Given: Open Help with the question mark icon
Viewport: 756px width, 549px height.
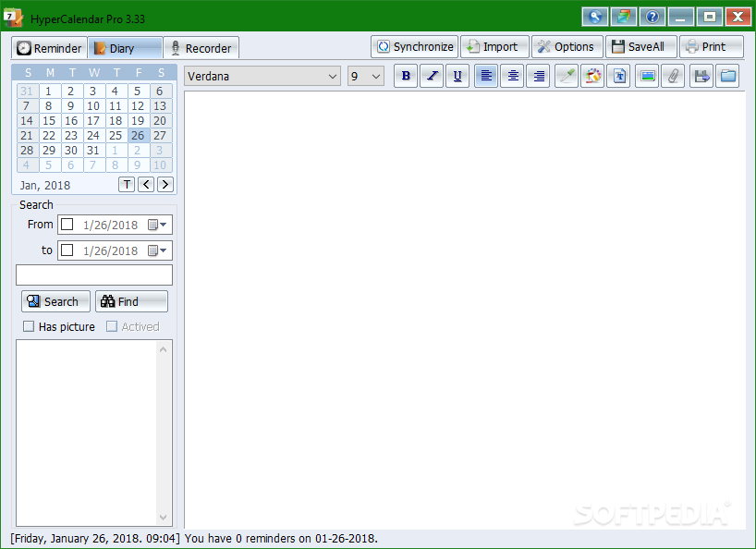Looking at the screenshot, I should 652,18.
